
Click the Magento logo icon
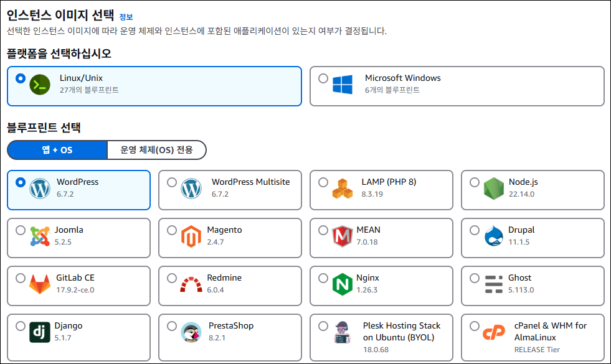[191, 236]
